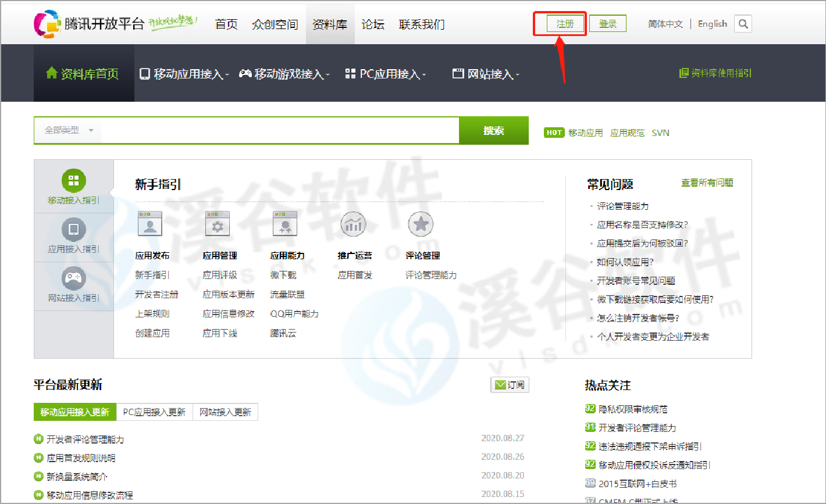The image size is (826, 504).
Task: Select the 网站接入指引 gamepad icon
Action: pyautogui.click(x=74, y=278)
